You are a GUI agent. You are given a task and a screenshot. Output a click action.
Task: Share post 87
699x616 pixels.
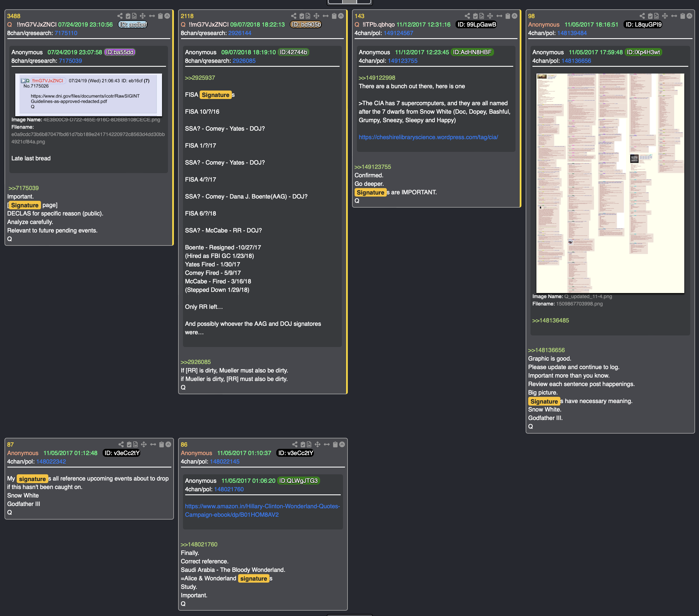(x=121, y=444)
